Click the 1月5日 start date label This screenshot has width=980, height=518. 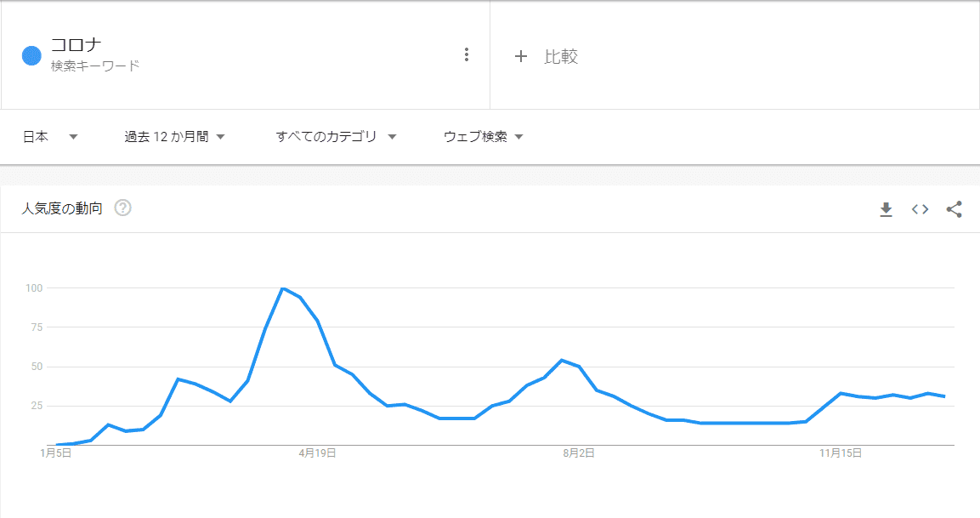tap(55, 453)
